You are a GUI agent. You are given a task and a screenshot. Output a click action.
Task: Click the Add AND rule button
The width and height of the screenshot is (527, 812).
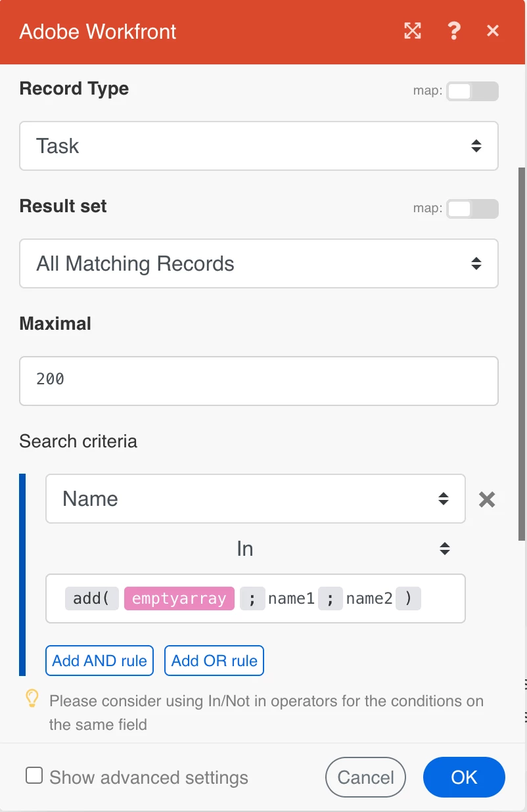coord(99,661)
